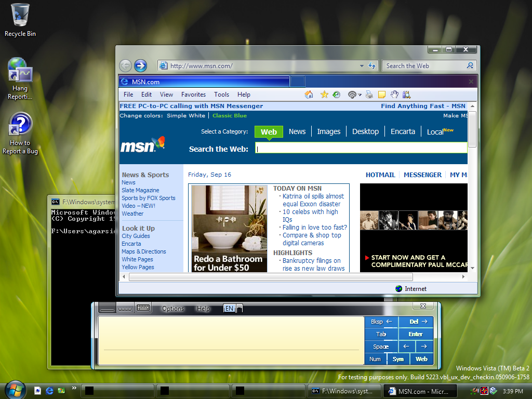Open the Slate Magazine link

pos(140,190)
